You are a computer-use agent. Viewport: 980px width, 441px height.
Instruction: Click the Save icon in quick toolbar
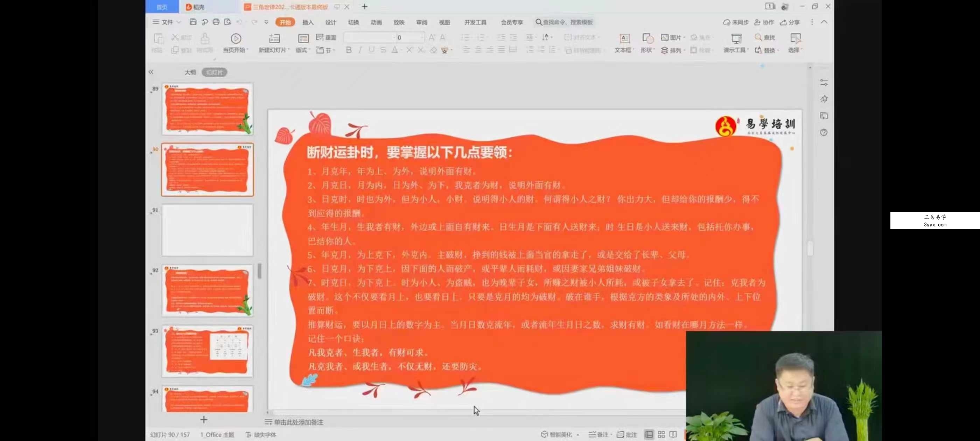193,22
